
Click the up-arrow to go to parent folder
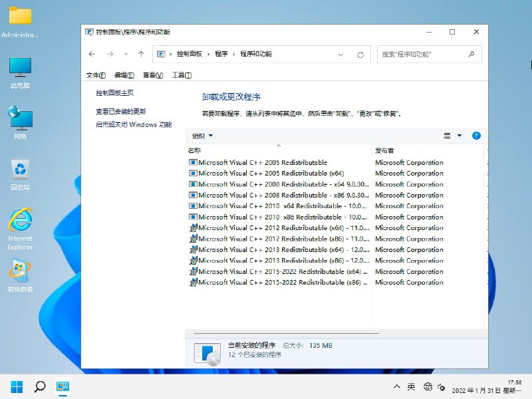point(140,54)
